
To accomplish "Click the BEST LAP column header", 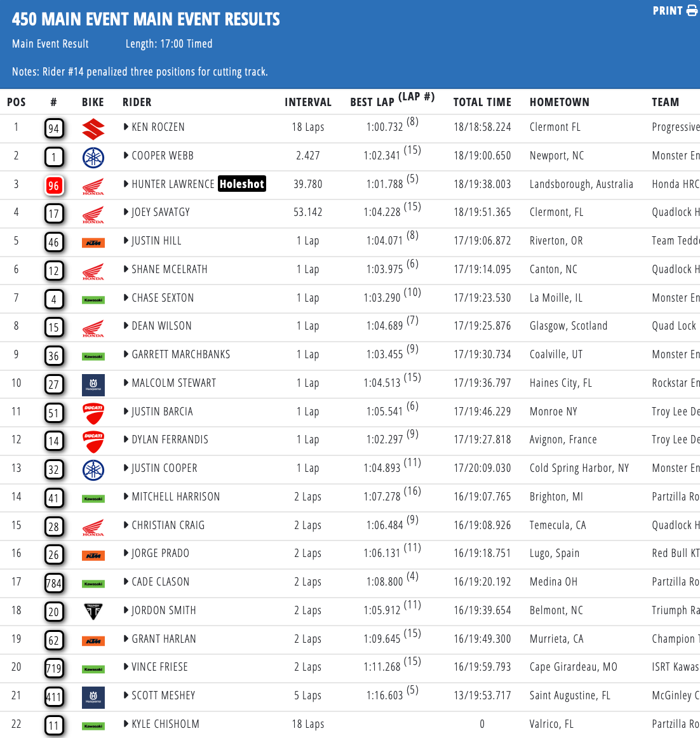I will click(372, 102).
